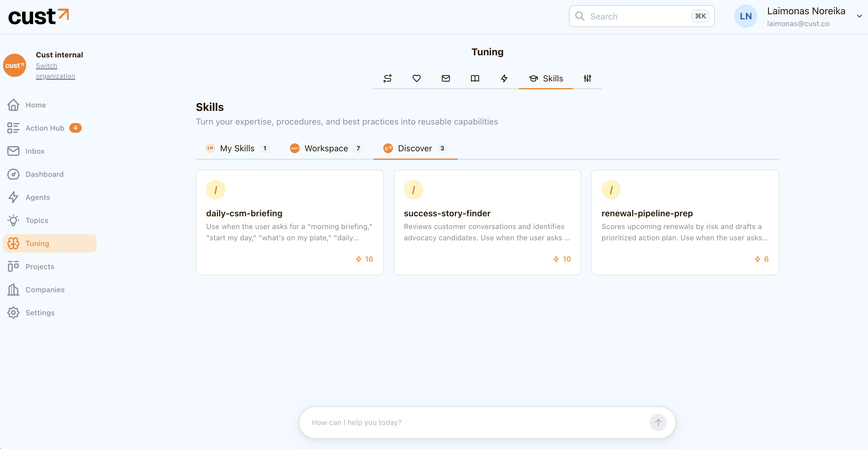The height and width of the screenshot is (449, 868).
Task: Click the usage count 6 on renewal-pipeline-prep
Action: point(762,259)
